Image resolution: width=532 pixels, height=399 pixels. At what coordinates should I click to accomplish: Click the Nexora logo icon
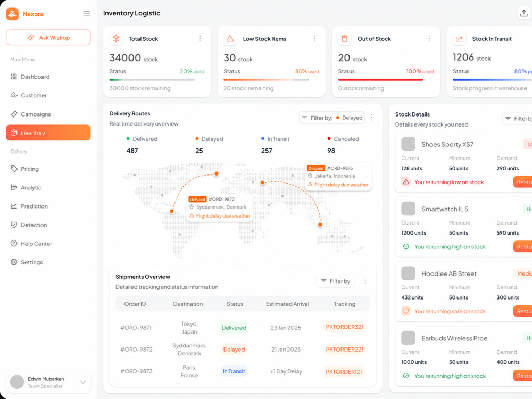13,14
